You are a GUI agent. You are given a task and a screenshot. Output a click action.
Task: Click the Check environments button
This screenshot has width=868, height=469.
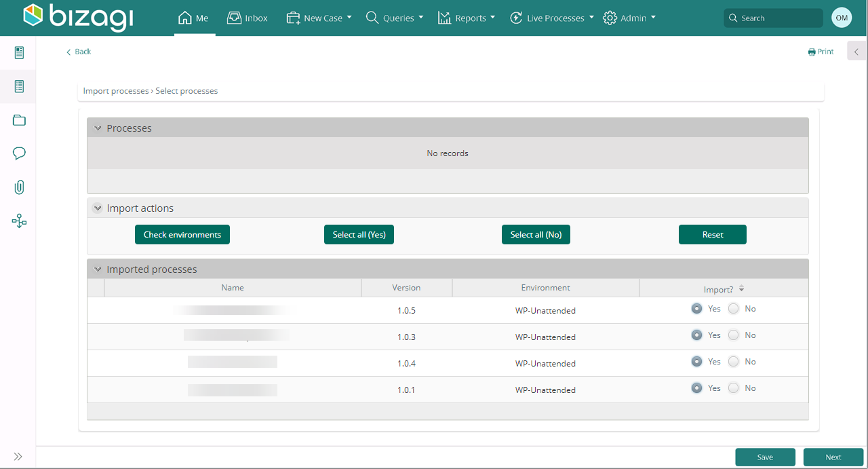tap(182, 235)
